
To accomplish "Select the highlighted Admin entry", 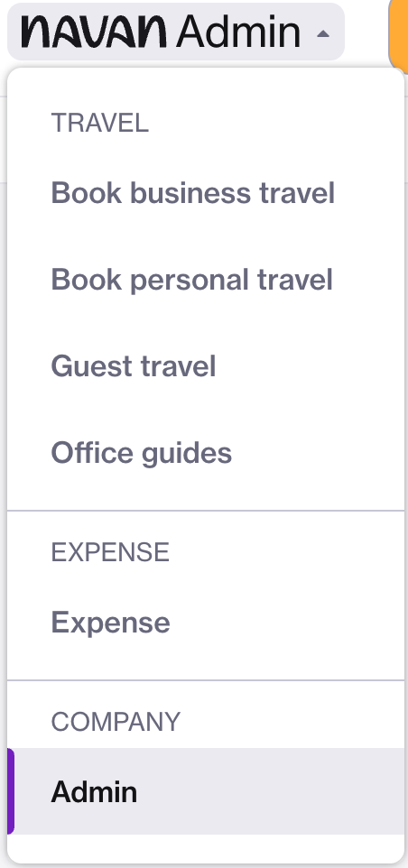I will tap(206, 791).
